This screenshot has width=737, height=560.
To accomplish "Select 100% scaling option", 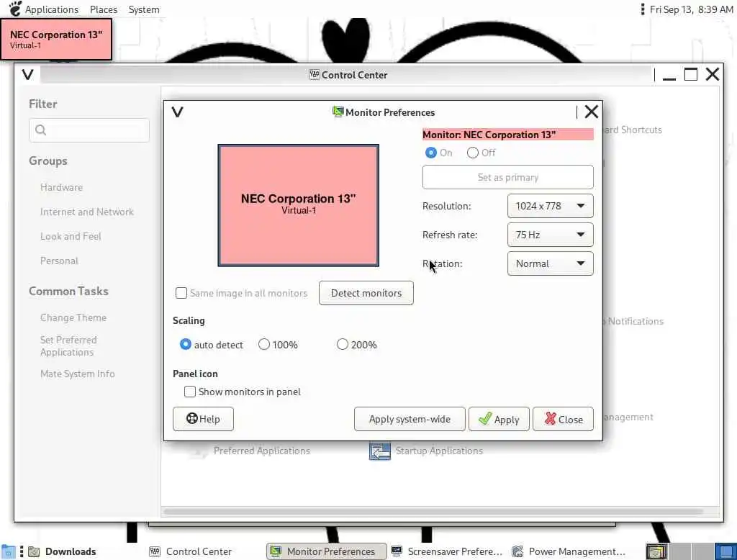I will pyautogui.click(x=264, y=345).
